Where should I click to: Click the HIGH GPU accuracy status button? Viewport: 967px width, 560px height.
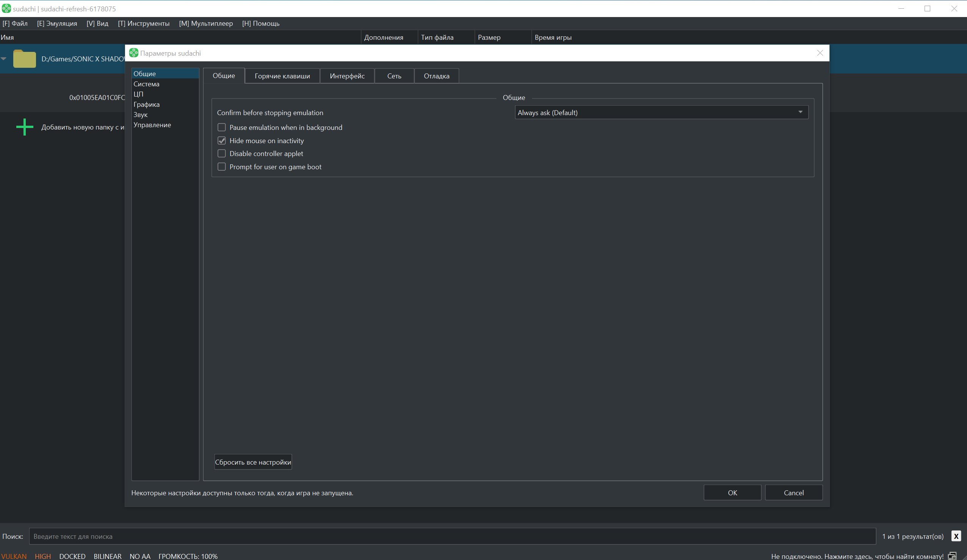pos(42,556)
